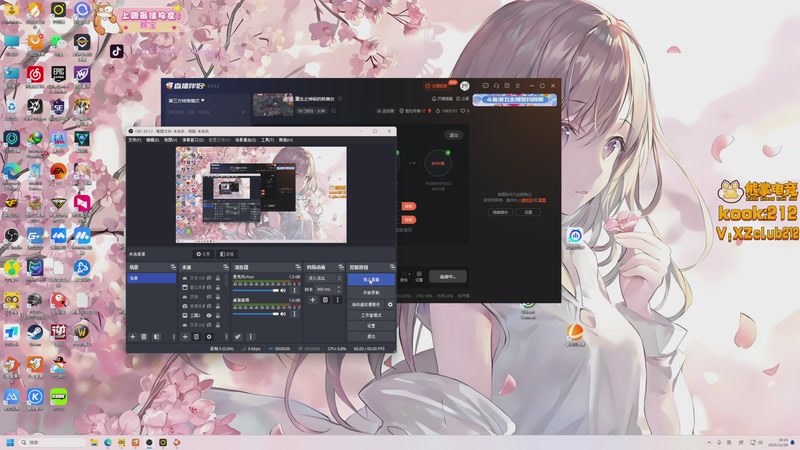Viewport: 800px width, 450px height.
Task: Adjust the 桌面音频 volume slider
Action: pyautogui.click(x=256, y=314)
